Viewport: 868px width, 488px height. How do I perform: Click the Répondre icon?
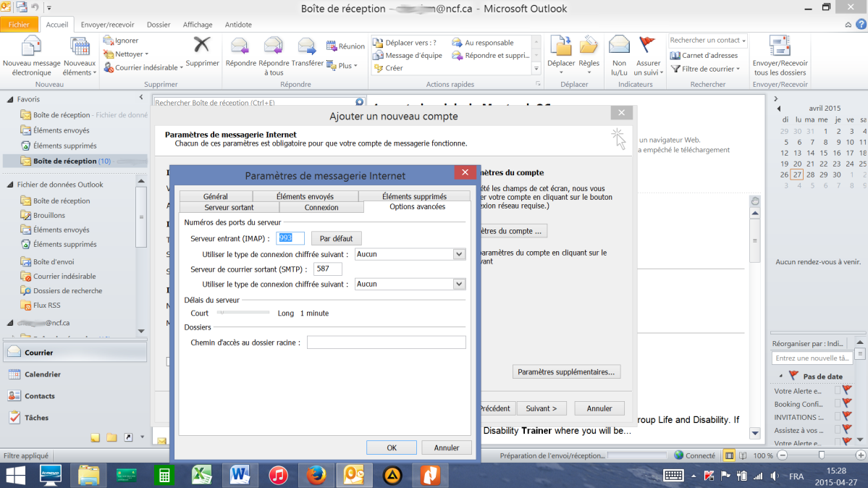click(x=240, y=46)
